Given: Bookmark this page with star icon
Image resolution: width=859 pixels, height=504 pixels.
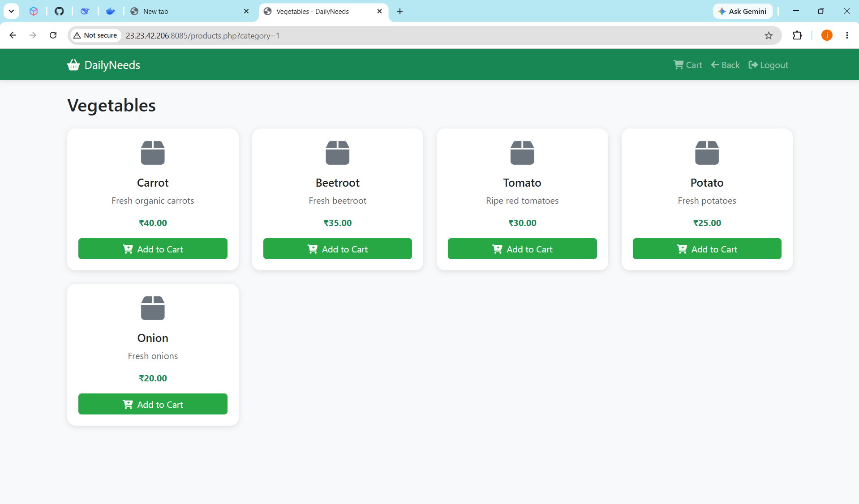Looking at the screenshot, I should click(x=769, y=35).
